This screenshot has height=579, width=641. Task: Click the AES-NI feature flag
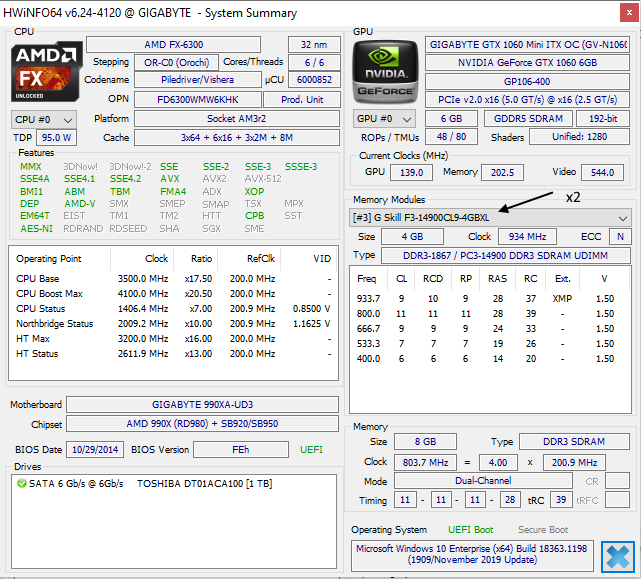tap(36, 229)
